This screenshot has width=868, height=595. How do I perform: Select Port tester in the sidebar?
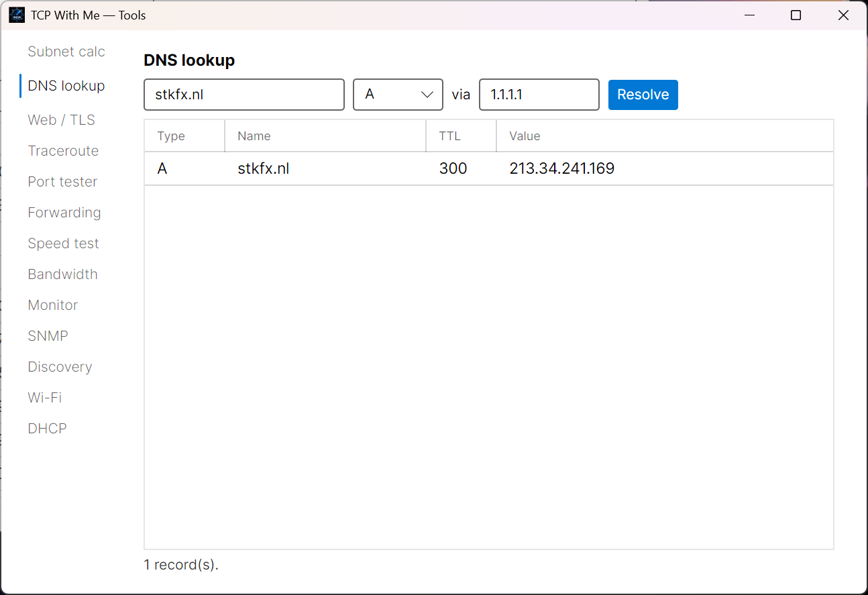(x=62, y=182)
